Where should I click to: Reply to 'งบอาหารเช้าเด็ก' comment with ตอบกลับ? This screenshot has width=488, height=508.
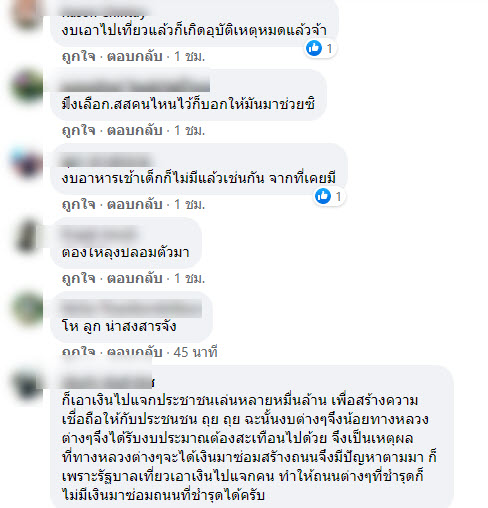[x=135, y=204]
